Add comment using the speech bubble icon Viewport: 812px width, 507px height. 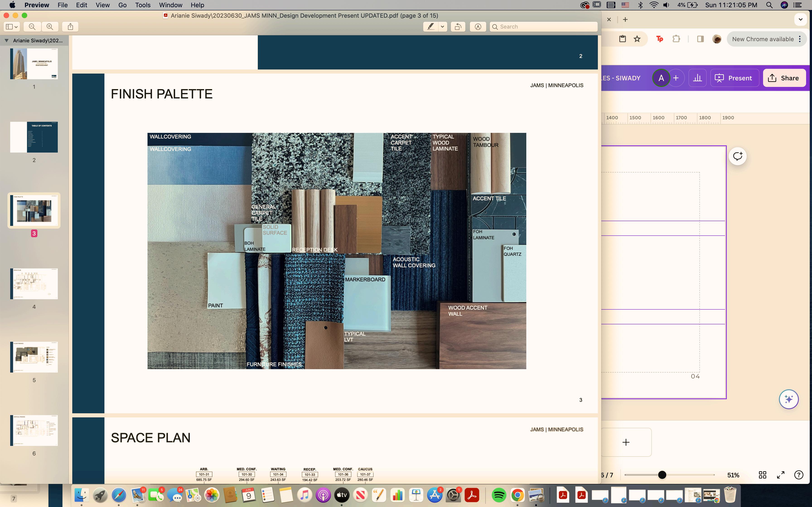tap(737, 156)
